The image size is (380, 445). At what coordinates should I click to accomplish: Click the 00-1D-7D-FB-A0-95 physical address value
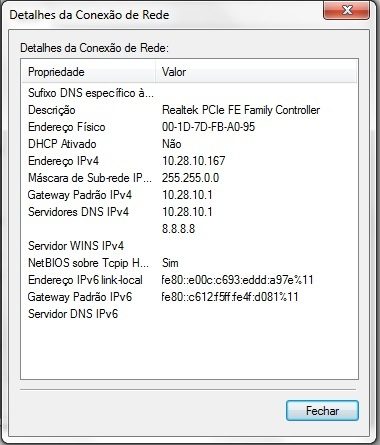pos(208,127)
